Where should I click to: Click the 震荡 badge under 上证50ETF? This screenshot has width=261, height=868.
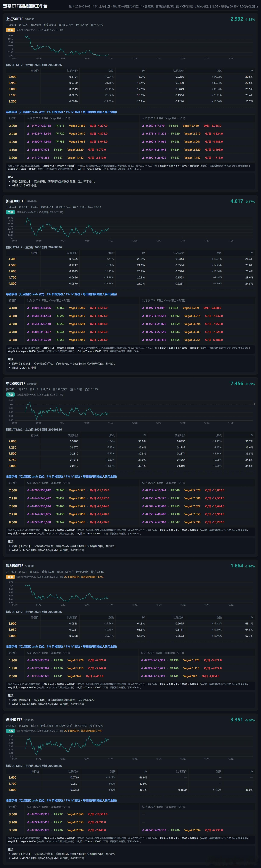(10, 30)
